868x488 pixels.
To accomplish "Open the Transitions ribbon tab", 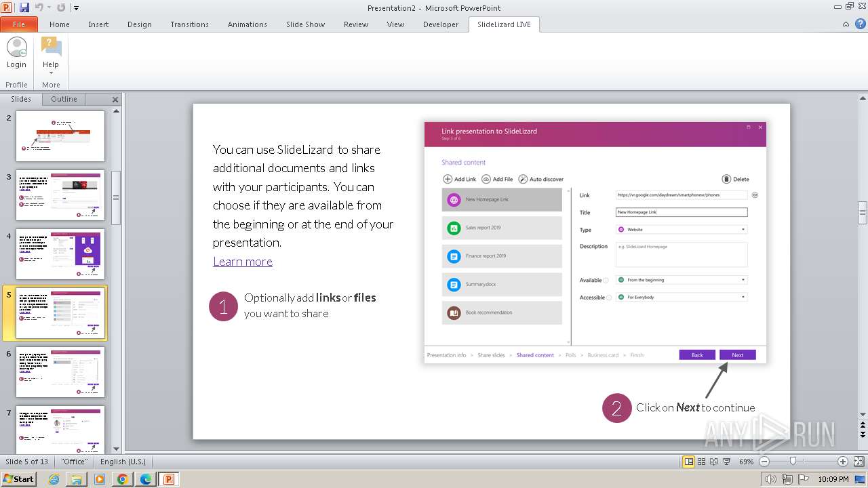I will (x=189, y=24).
